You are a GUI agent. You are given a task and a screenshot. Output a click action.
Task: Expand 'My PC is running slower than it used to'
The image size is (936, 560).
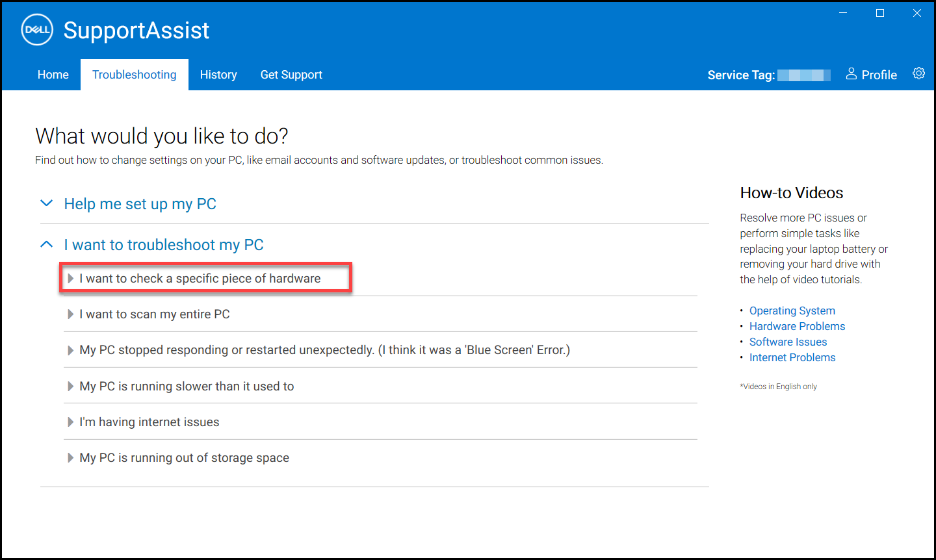[x=186, y=386]
